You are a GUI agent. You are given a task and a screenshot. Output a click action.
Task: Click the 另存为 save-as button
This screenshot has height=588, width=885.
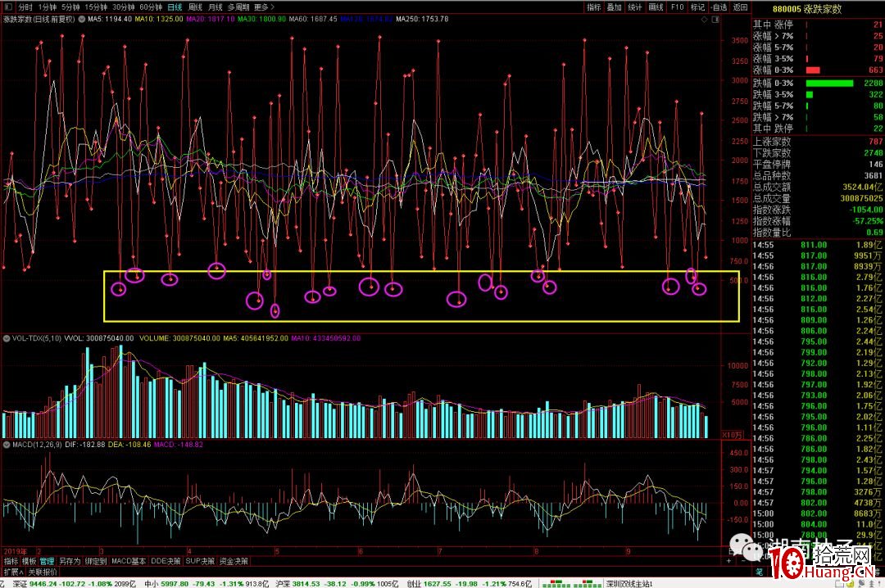pos(70,562)
